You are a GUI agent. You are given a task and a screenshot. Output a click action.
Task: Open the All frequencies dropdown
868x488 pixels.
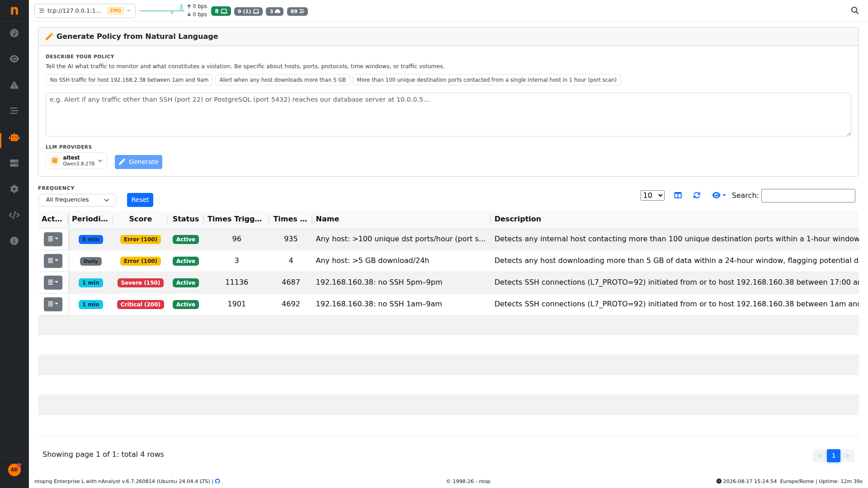click(77, 200)
